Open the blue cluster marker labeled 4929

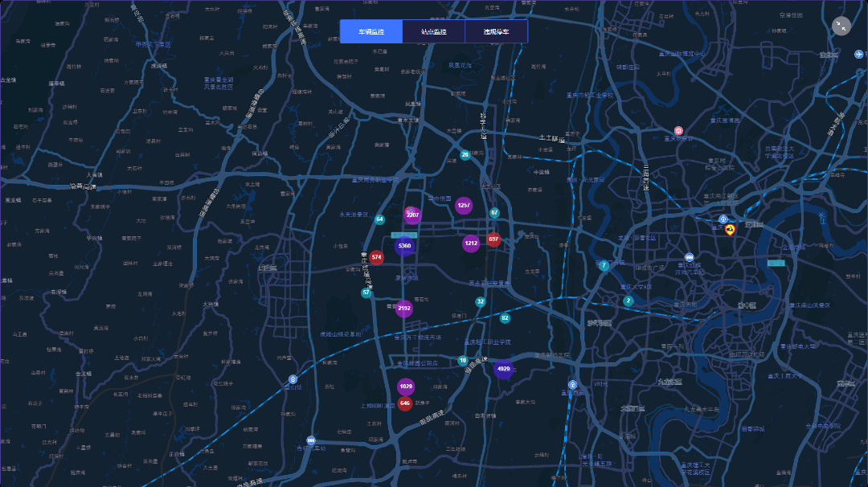pyautogui.click(x=504, y=369)
